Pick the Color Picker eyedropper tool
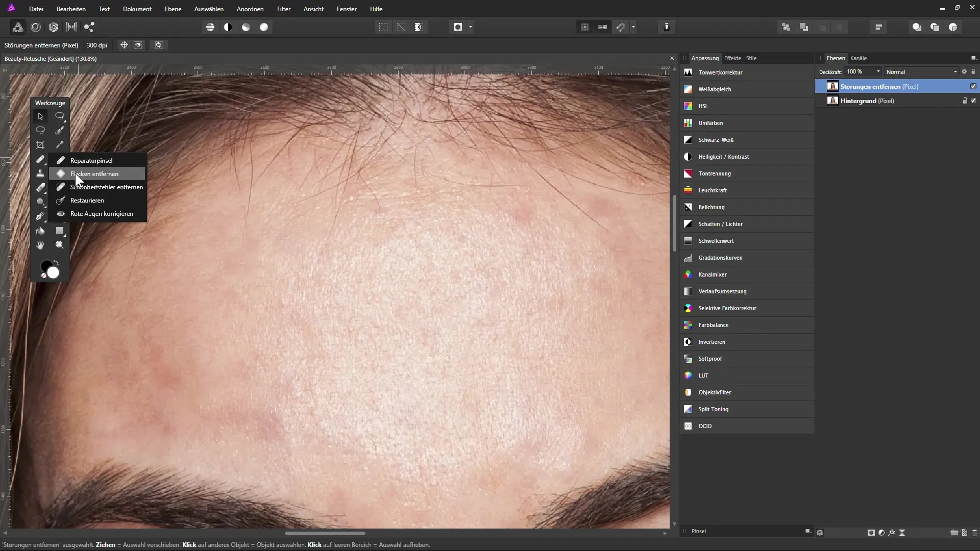980x551 pixels. (x=60, y=145)
